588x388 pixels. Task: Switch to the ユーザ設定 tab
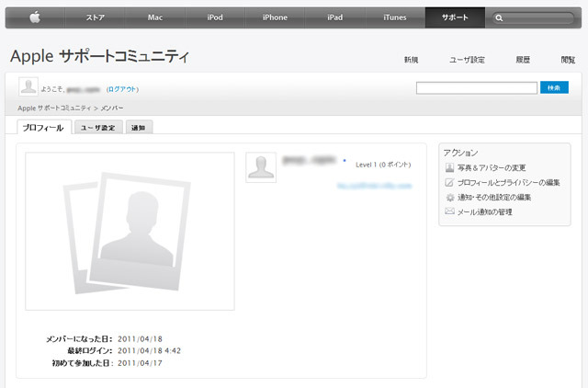click(x=98, y=127)
